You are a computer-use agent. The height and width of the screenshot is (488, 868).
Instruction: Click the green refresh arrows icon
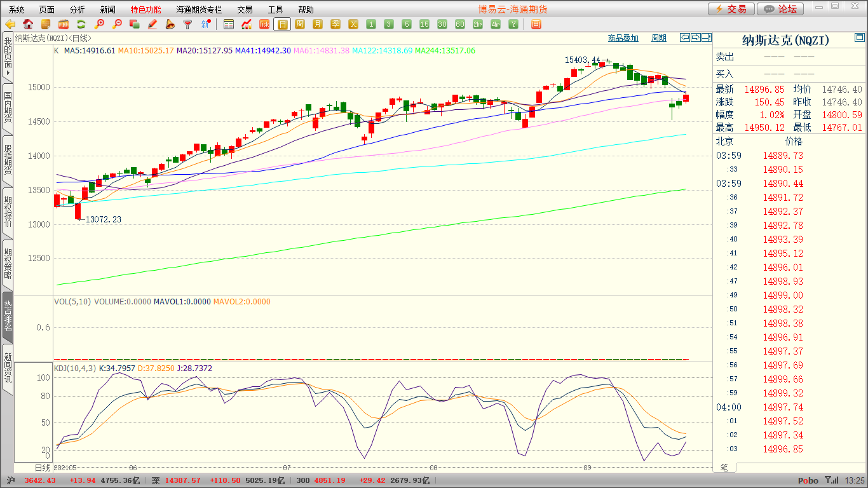click(x=81, y=24)
